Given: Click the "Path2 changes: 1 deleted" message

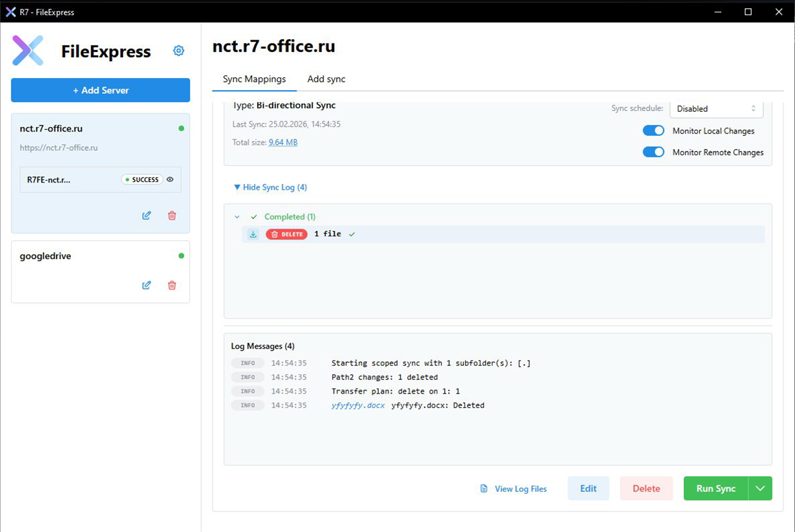Looking at the screenshot, I should pos(384,377).
